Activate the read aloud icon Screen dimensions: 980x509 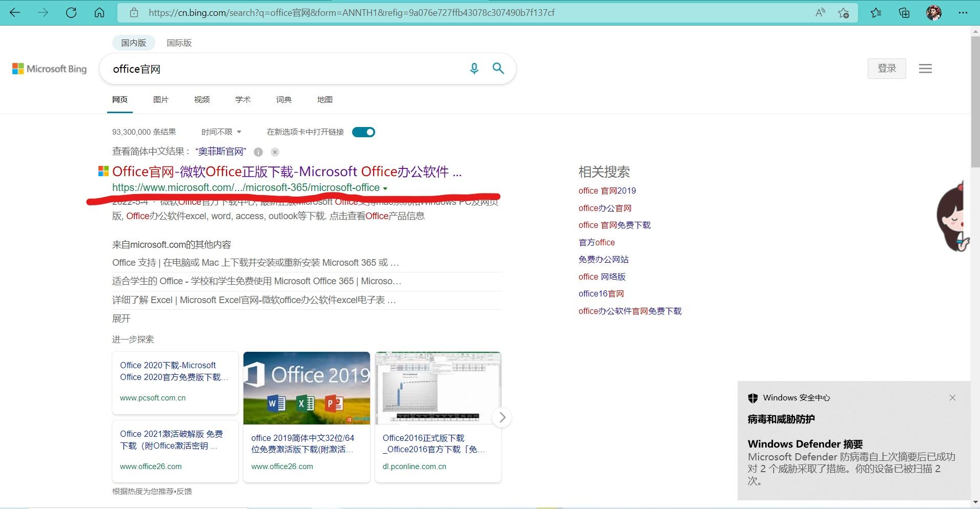coord(820,13)
